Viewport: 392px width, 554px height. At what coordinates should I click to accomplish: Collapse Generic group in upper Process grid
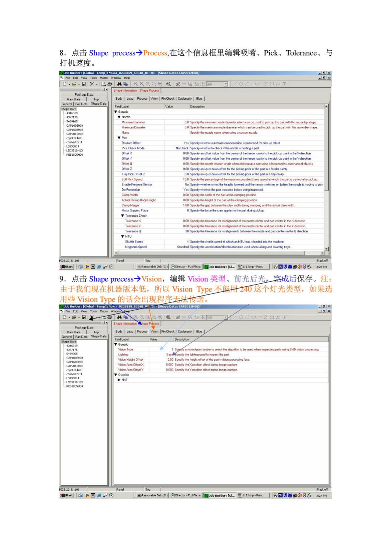coord(116,112)
